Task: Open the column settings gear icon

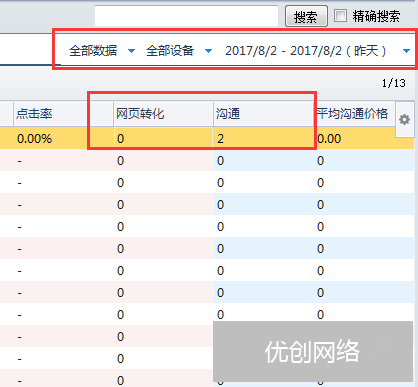Action: [404, 119]
